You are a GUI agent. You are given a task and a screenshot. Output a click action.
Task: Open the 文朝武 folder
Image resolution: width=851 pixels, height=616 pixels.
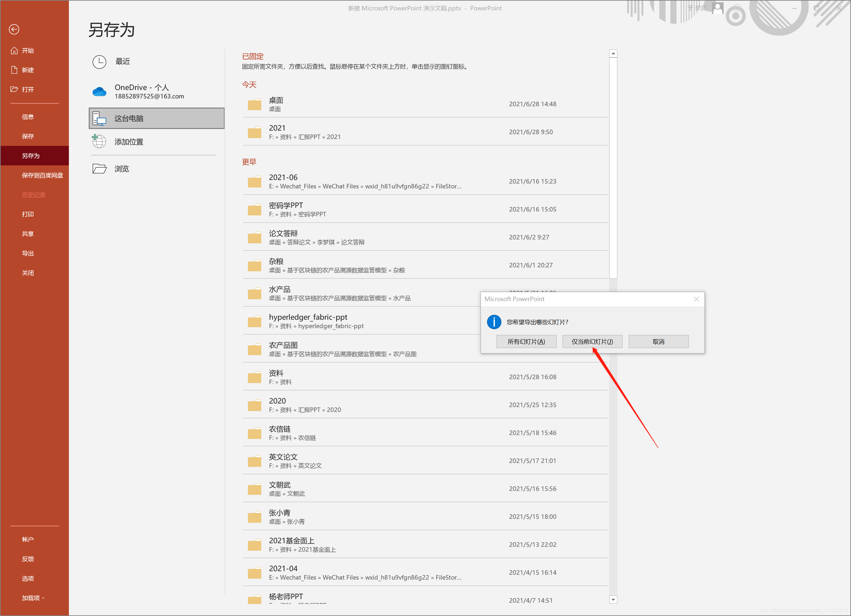(426, 489)
